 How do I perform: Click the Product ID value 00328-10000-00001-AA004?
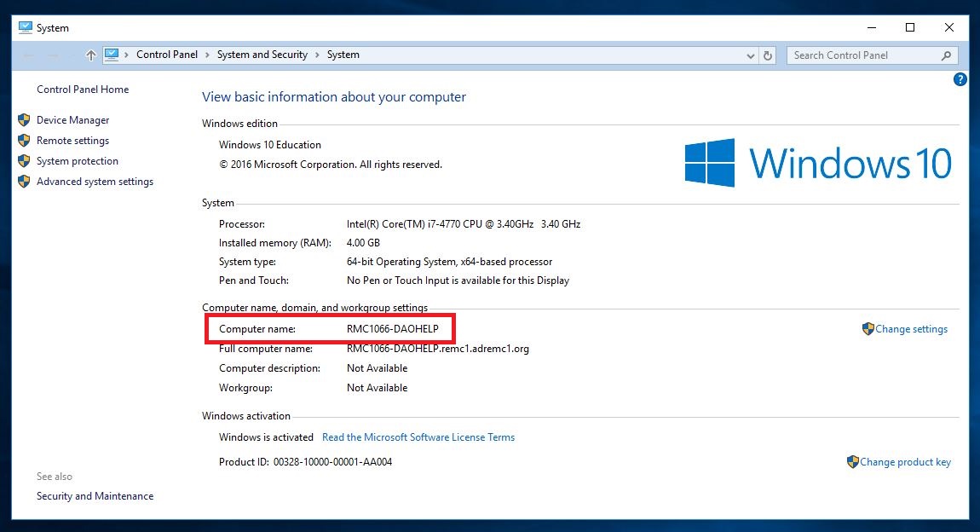[332, 462]
